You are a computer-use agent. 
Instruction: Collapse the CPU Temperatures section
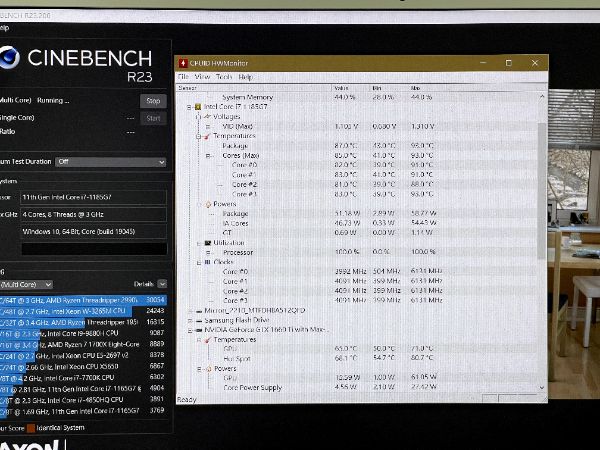coord(199,136)
